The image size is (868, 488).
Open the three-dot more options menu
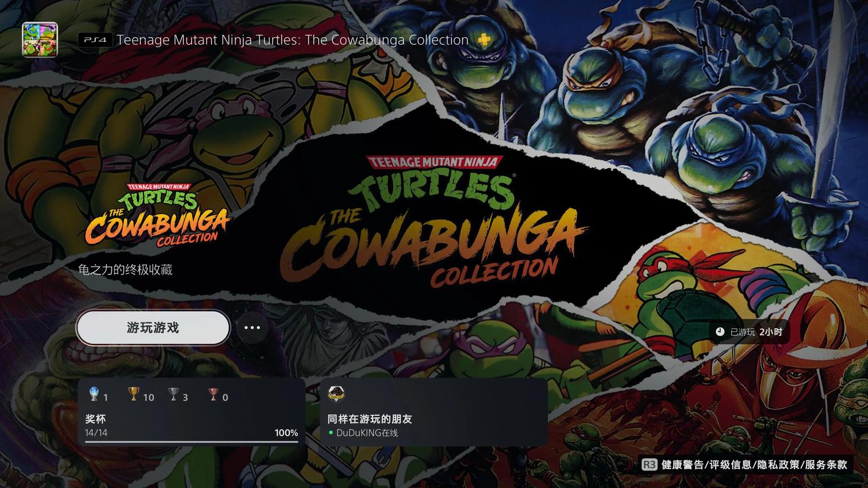[252, 328]
